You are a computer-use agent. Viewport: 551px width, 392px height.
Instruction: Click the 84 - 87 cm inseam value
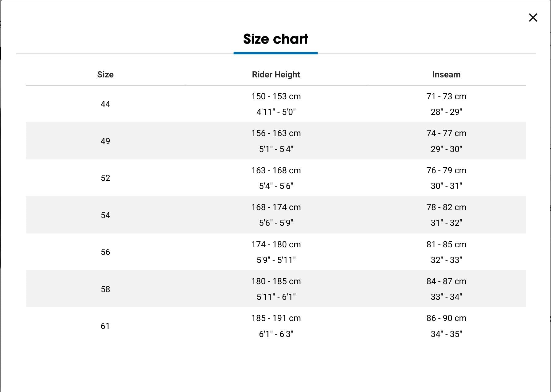446,281
